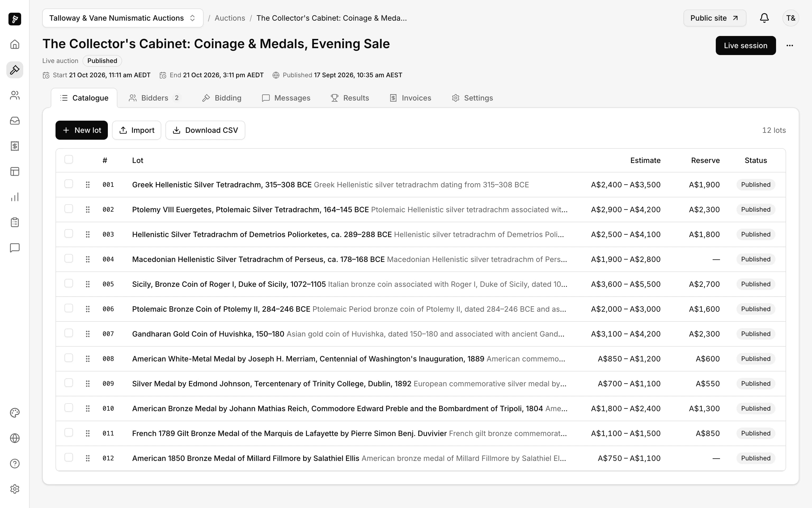Click Published status badge of lot 012
Image resolution: width=812 pixels, height=508 pixels.
(x=756, y=458)
